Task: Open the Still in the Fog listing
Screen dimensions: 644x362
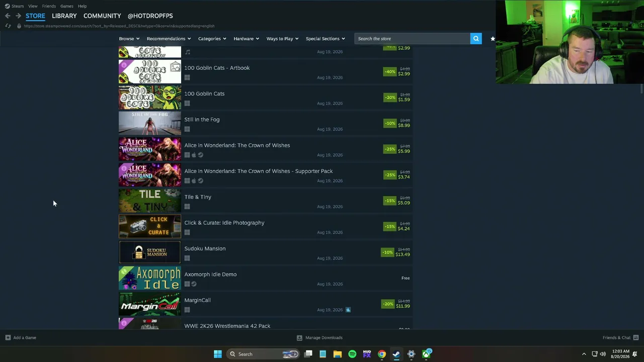Action: point(266,124)
